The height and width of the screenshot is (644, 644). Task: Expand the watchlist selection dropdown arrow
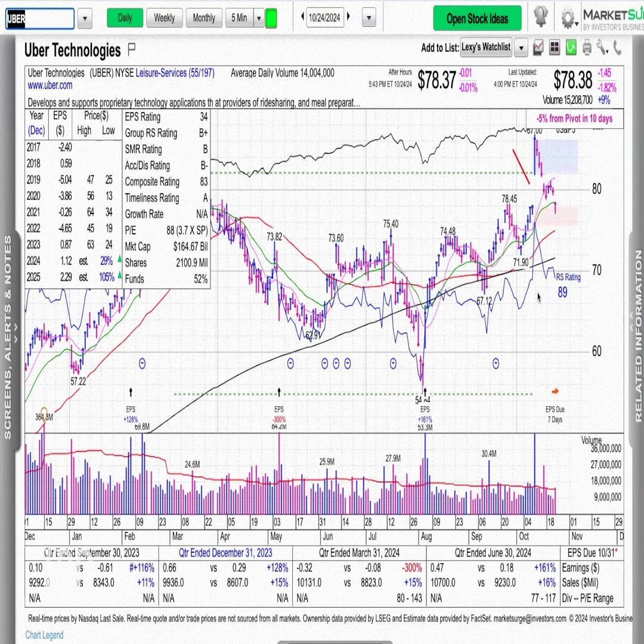[521, 48]
